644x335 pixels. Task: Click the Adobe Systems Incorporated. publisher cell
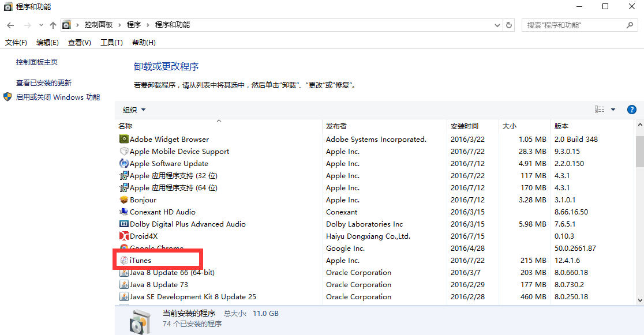376,139
